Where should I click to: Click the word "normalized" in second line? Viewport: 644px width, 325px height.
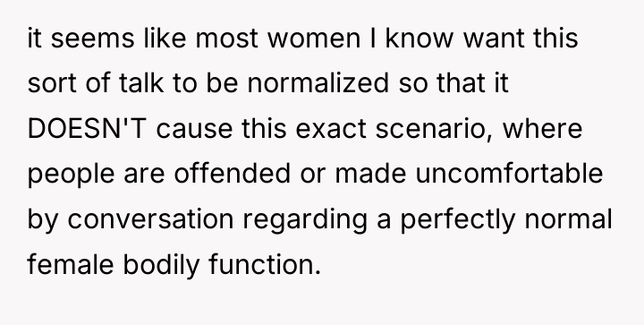(318, 82)
